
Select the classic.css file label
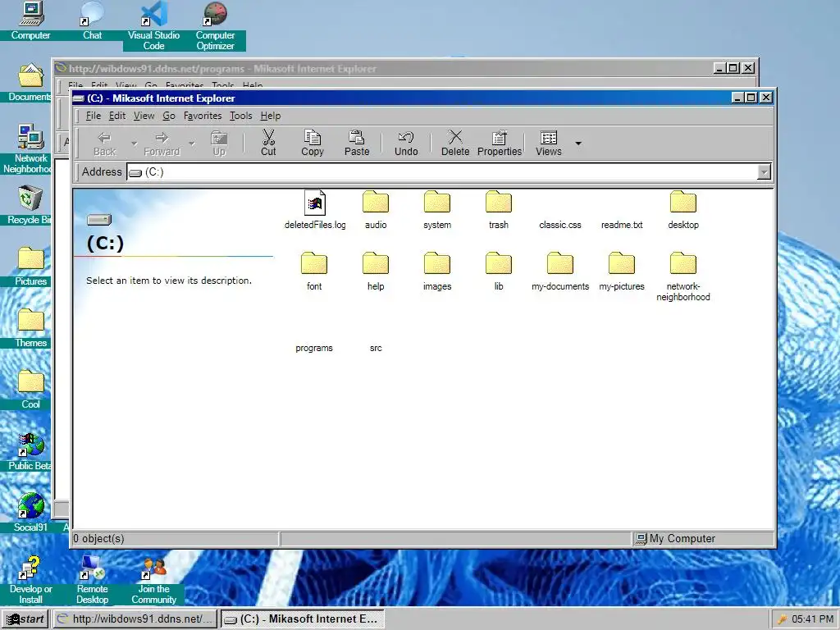[559, 225]
